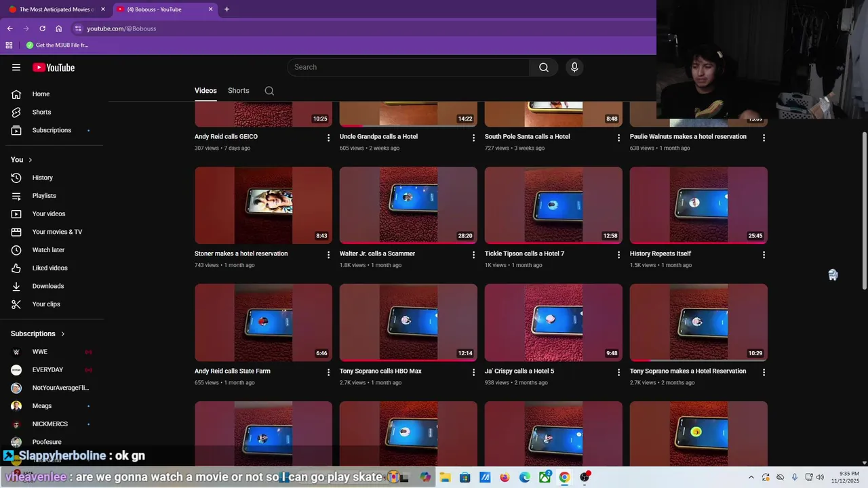Reload the page
The image size is (868, 488).
coord(42,28)
